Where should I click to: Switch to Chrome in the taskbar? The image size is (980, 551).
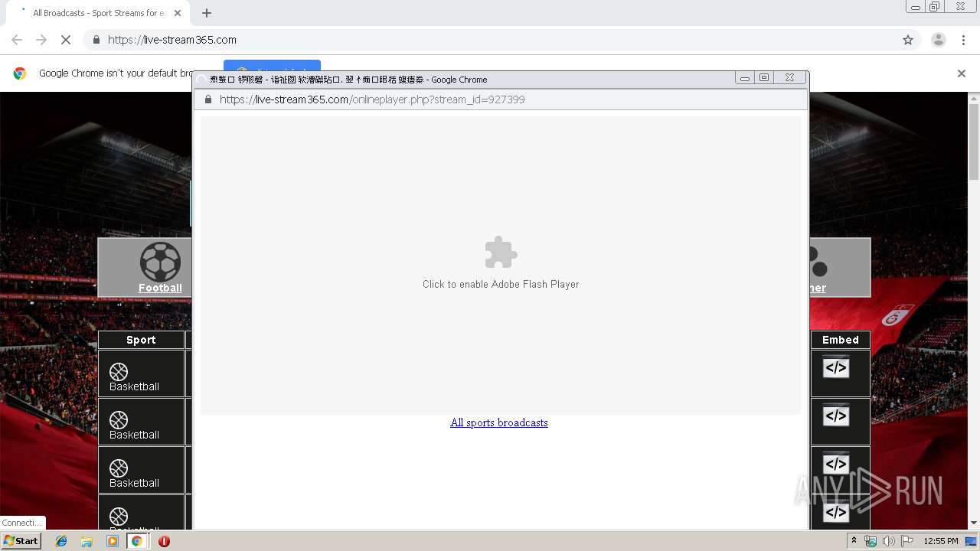137,541
